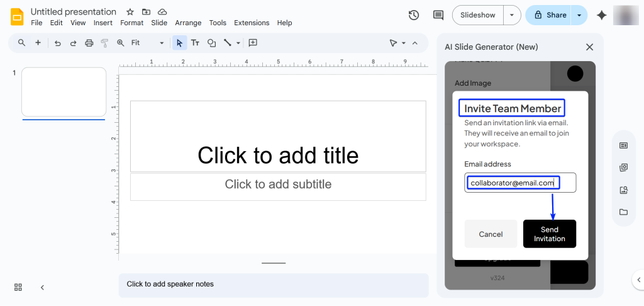
Task: Open the Extensions menu
Action: click(252, 23)
